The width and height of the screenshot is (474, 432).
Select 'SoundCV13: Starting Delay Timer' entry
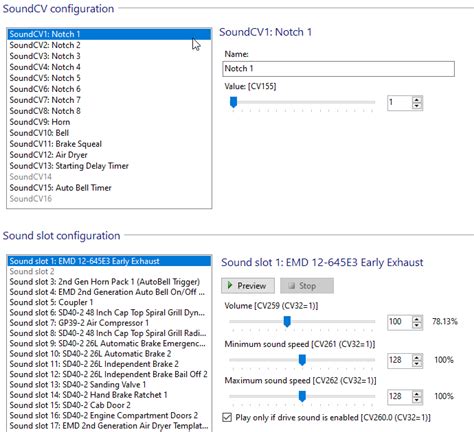click(x=109, y=166)
